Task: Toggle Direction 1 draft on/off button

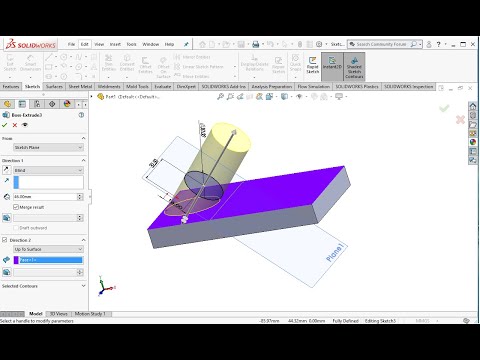Action: 6,218
